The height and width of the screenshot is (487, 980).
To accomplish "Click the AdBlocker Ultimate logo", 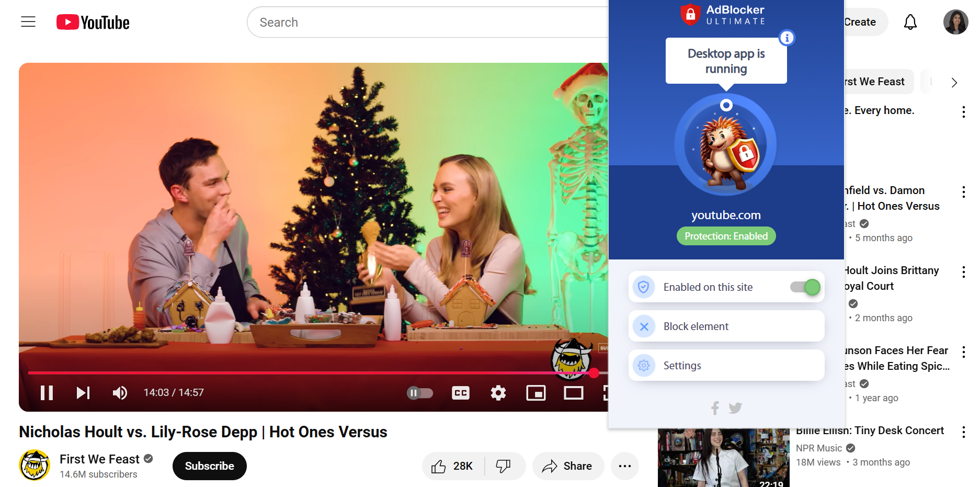I will [x=723, y=15].
